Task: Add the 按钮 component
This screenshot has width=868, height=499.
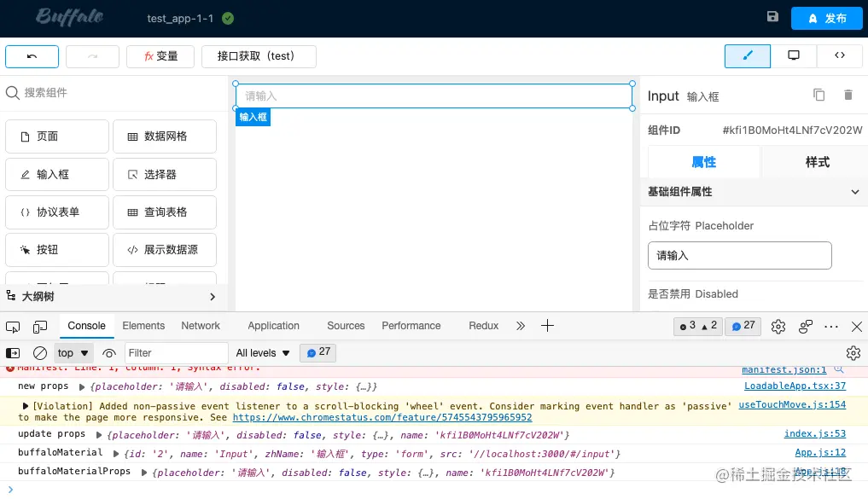Action: tap(57, 250)
